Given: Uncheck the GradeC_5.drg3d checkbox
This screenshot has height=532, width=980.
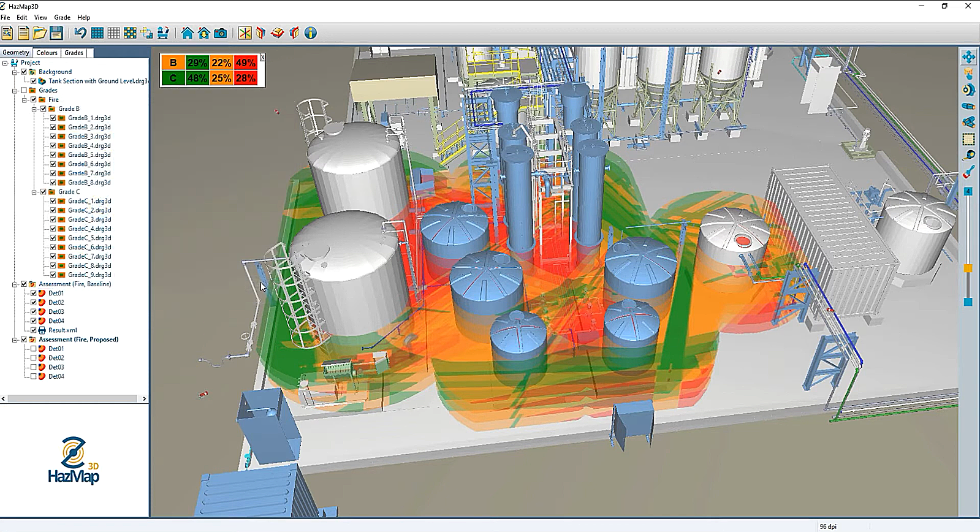Looking at the screenshot, I should (53, 238).
